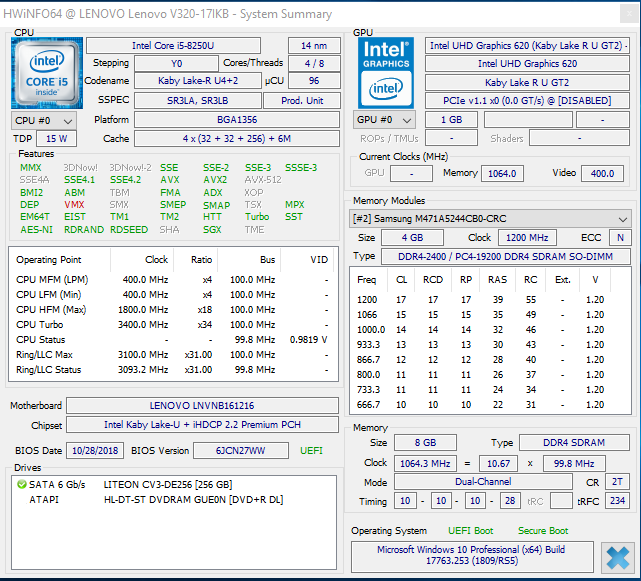The height and width of the screenshot is (581, 641).
Task: Click the Turbo feature label
Action: tap(257, 217)
